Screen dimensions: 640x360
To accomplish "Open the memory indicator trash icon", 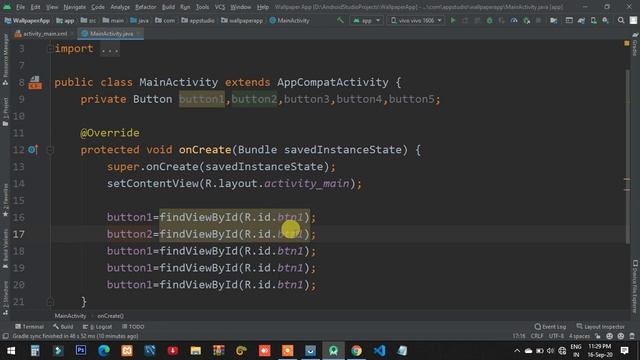I will 632,336.
